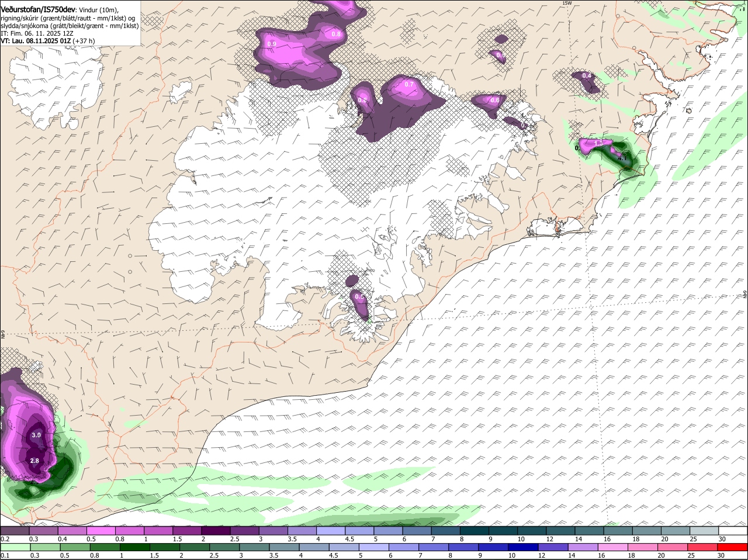Select the purple legend swatch starting at 0.8
The width and height of the screenshot is (748, 560).
click(x=129, y=531)
